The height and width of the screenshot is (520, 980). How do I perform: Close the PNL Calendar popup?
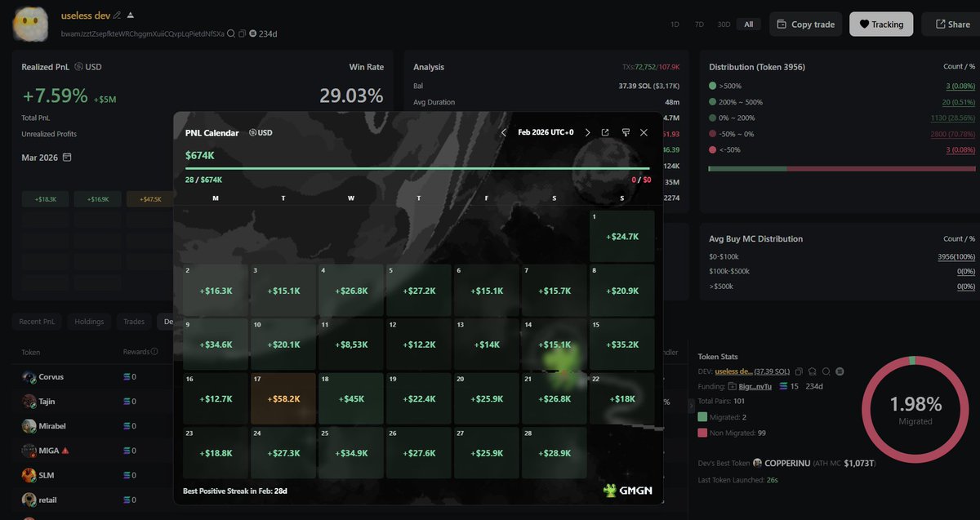[644, 132]
